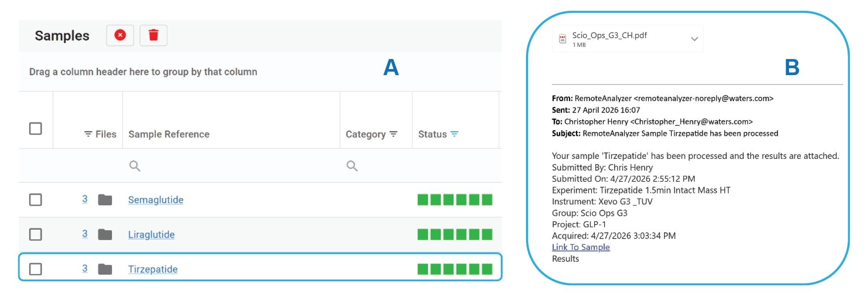The image size is (868, 300).
Task: Click the Link To Sample hyperlink
Action: click(x=581, y=247)
